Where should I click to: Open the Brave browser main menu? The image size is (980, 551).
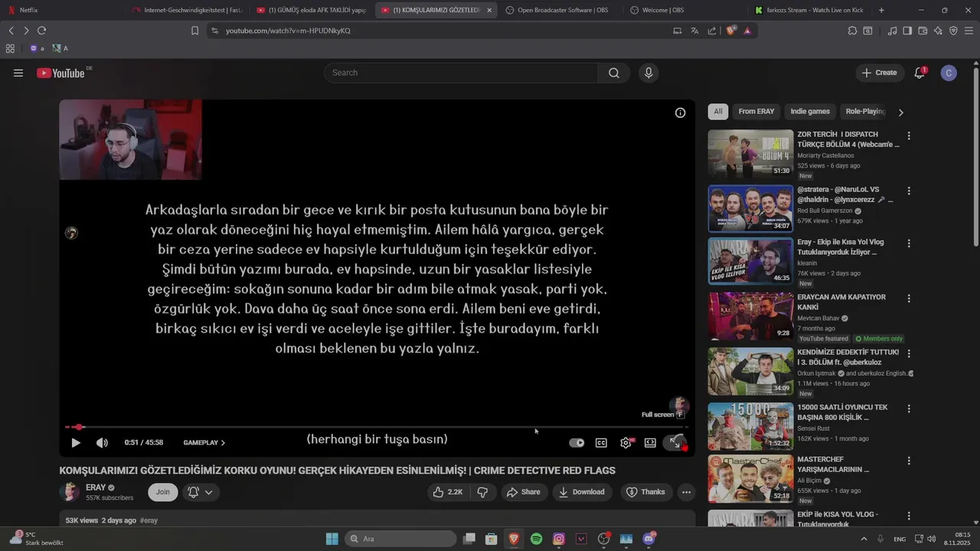(969, 31)
